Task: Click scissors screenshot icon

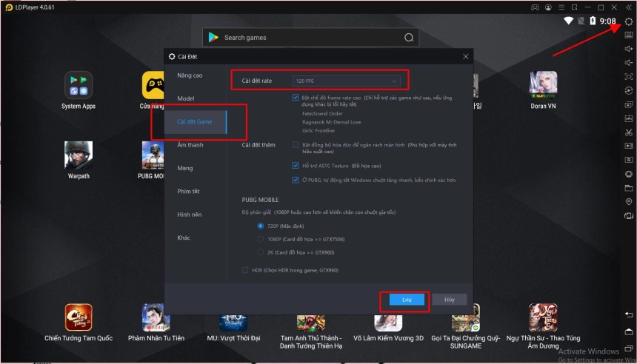Action: (x=628, y=132)
